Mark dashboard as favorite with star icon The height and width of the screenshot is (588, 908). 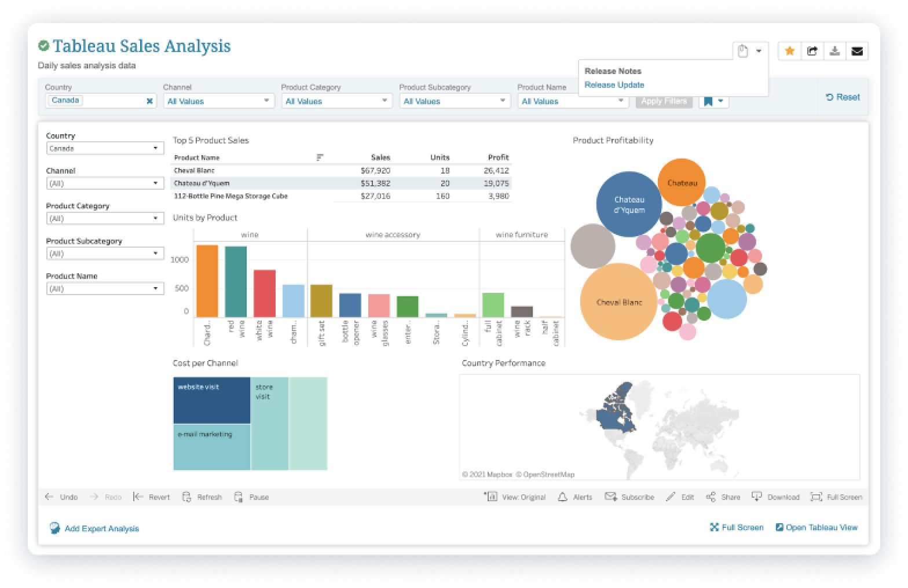(789, 51)
